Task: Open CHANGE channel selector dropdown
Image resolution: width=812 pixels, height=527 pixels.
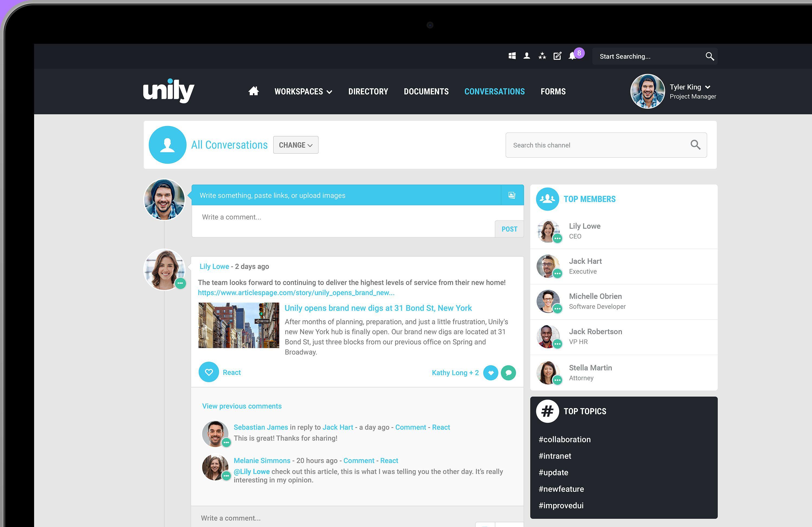Action: point(295,145)
